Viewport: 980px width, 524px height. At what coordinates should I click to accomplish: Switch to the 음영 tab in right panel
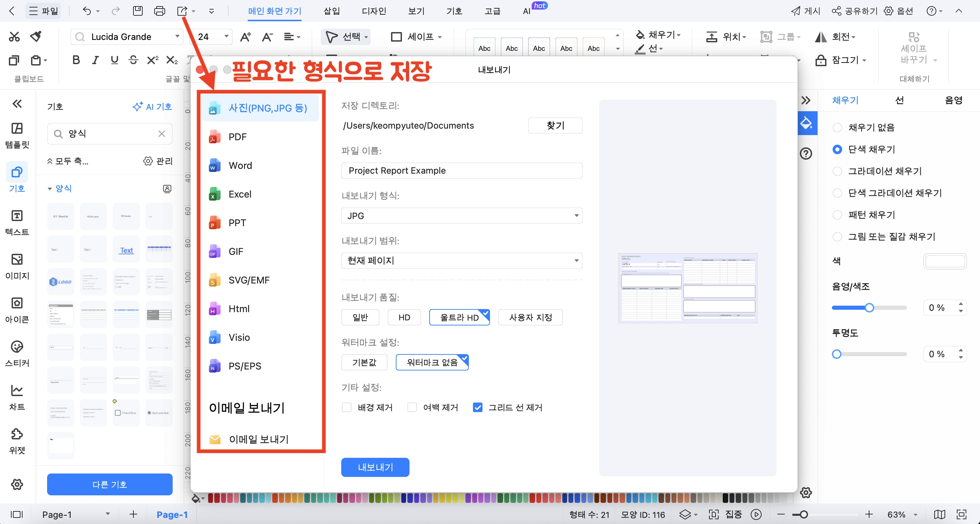953,100
